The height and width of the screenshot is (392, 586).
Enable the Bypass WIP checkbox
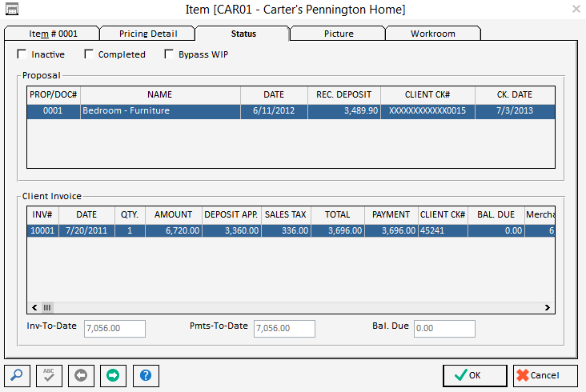point(169,54)
